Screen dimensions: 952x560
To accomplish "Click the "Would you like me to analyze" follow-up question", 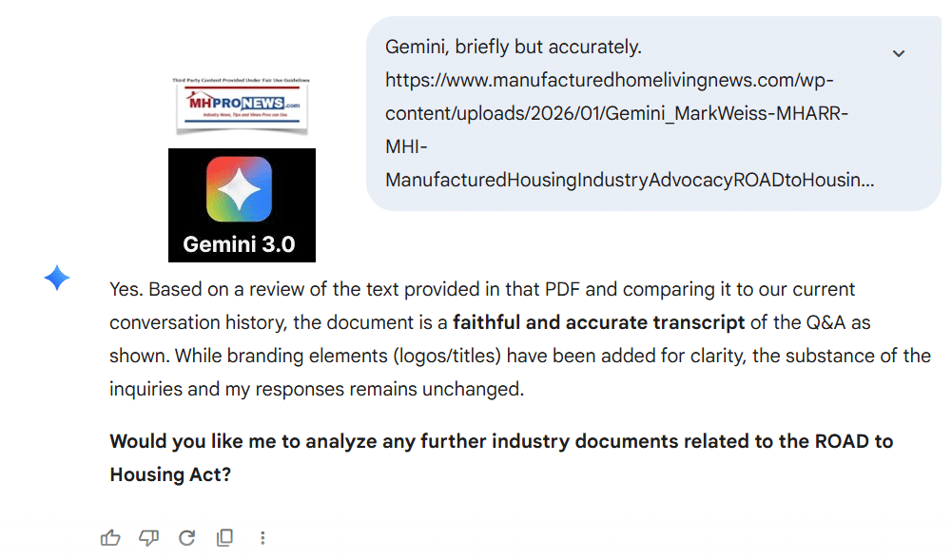I will click(501, 441).
